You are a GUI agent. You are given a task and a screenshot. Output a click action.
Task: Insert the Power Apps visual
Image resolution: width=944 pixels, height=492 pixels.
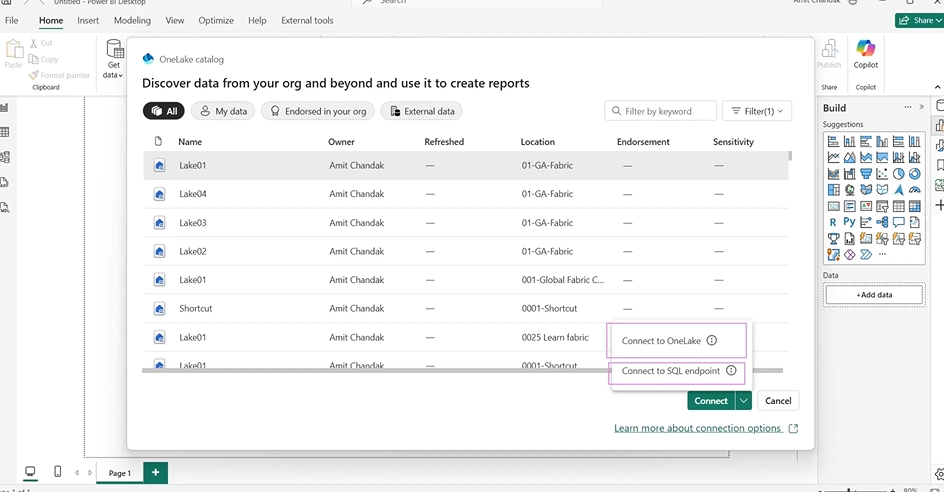pos(849,255)
